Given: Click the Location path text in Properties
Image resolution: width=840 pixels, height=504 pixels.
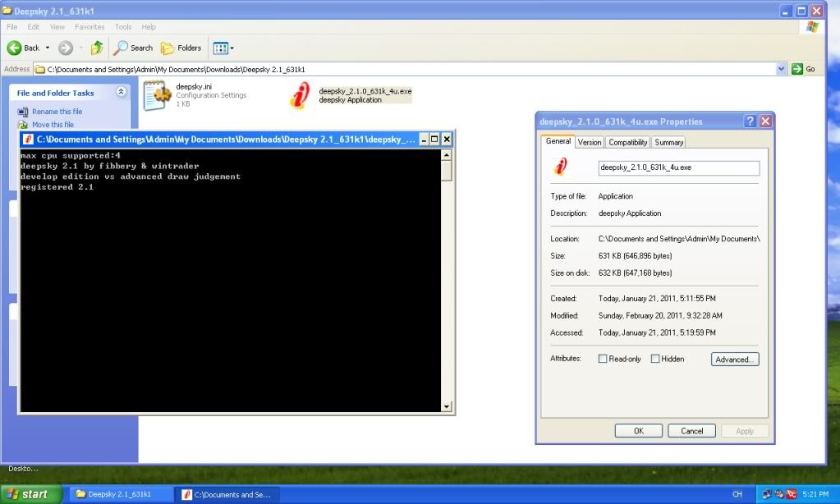Looking at the screenshot, I should coord(679,239).
